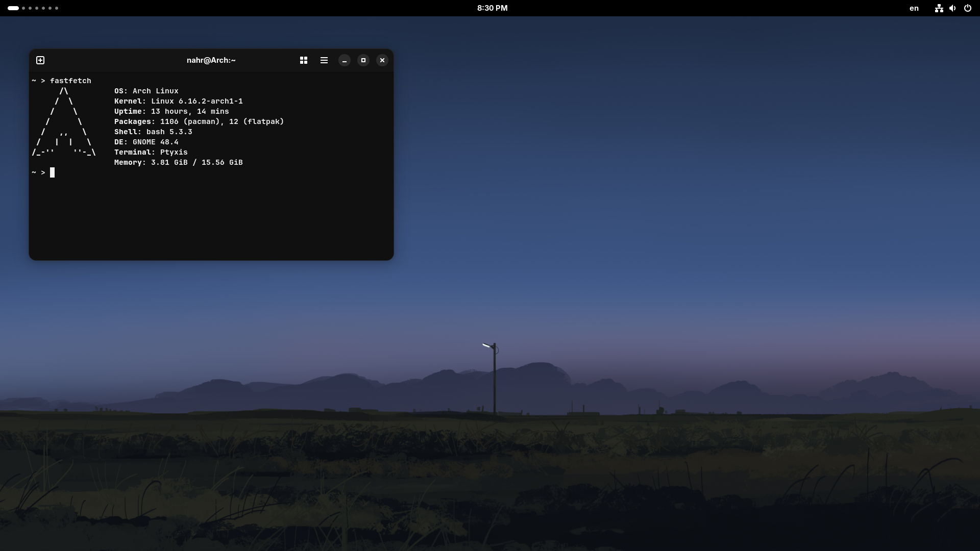This screenshot has height=551, width=980.
Task: Open the 8:30 PM clock calendar
Action: (492, 8)
